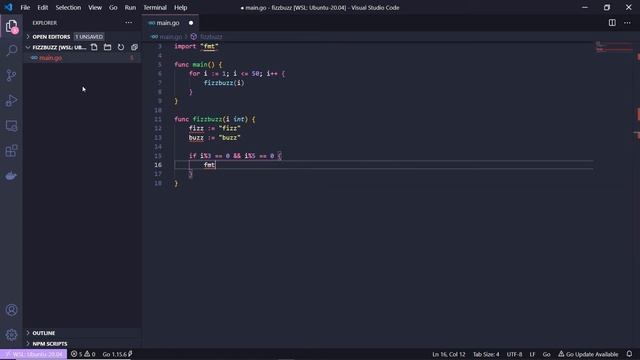Open the Explorer view in activity bar
The height and width of the screenshot is (360, 640).
pyautogui.click(x=11, y=27)
